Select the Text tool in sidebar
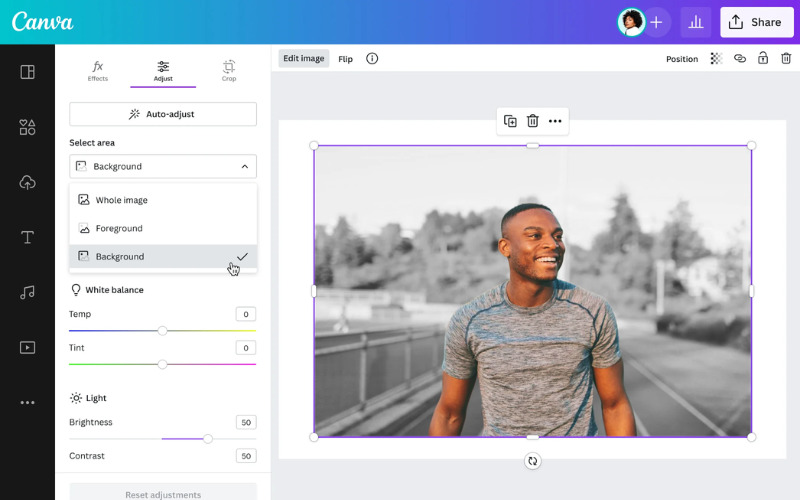 tap(27, 237)
